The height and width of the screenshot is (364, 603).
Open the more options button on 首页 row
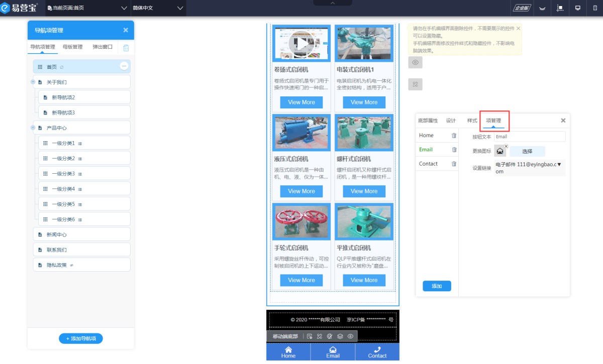coord(124,66)
